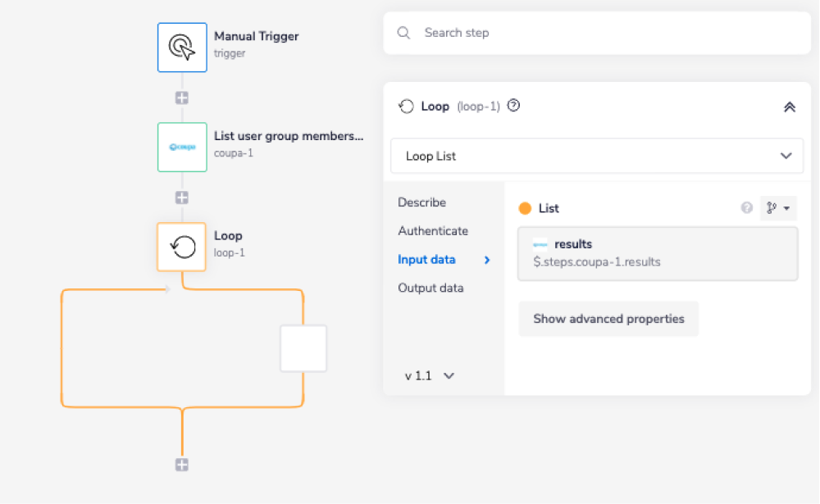The height and width of the screenshot is (504, 820).
Task: Open help for the Loop step
Action: pyautogui.click(x=513, y=105)
